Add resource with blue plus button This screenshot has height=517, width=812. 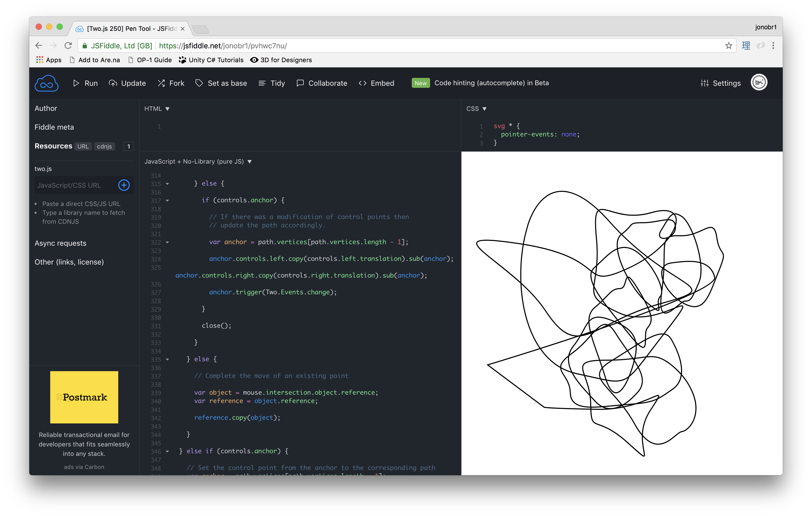[x=124, y=185]
